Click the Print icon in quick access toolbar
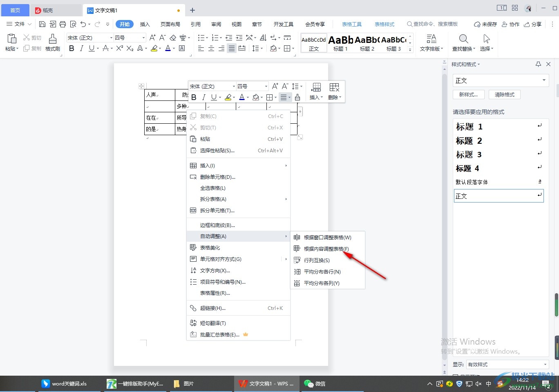The image size is (559, 392). pyautogui.click(x=63, y=24)
